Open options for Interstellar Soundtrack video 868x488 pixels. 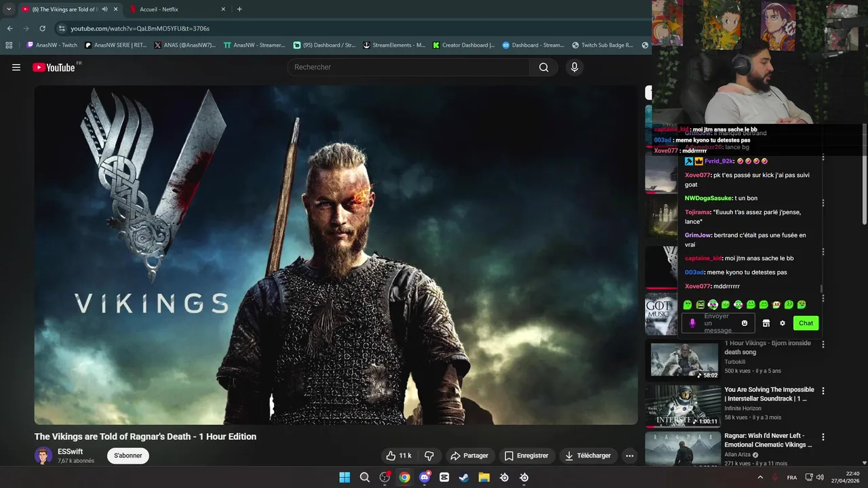point(823,391)
